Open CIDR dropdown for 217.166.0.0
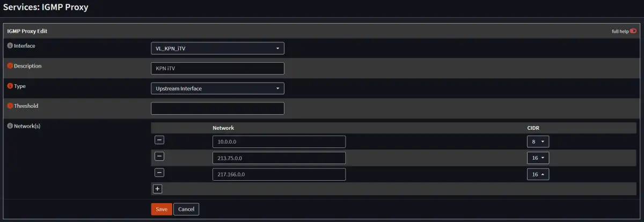The width and height of the screenshot is (644, 222). tap(538, 174)
